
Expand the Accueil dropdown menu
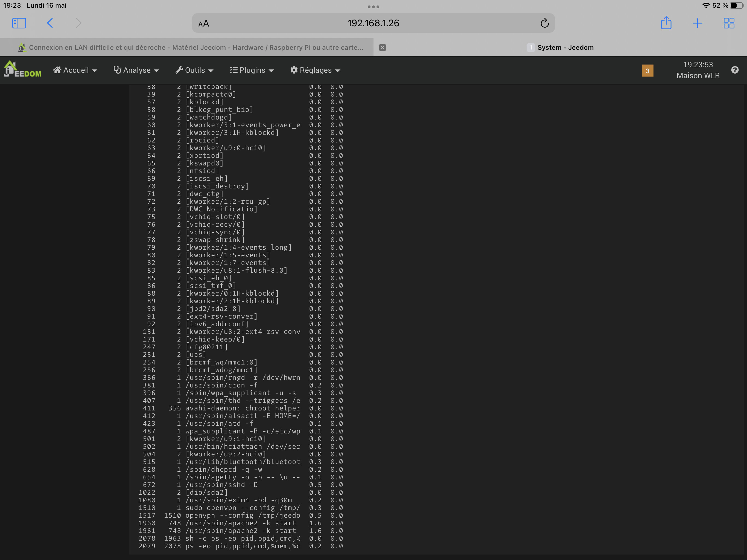coord(75,70)
